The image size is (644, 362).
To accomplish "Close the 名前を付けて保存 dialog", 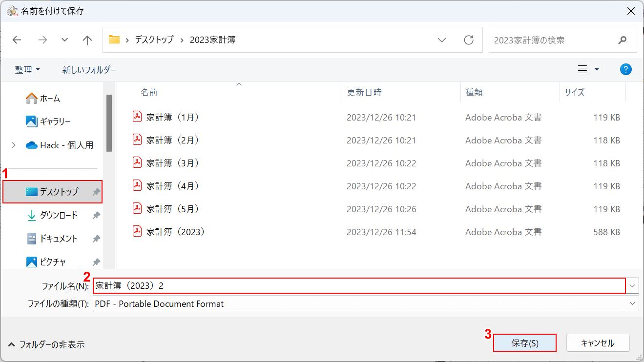I will [631, 11].
